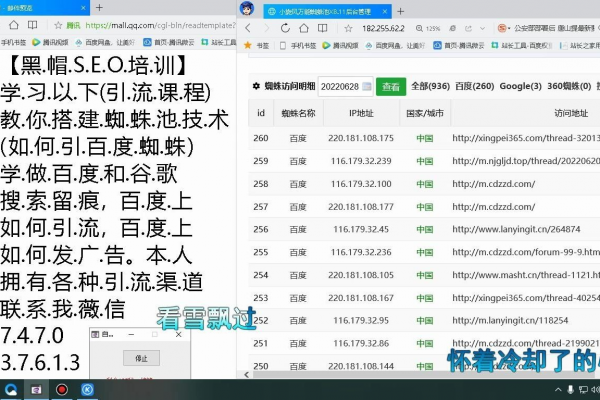This screenshot has width=600, height=400.
Task: Open 首页-腾讯微云 bookmark in left browser
Action: (x=168, y=42)
